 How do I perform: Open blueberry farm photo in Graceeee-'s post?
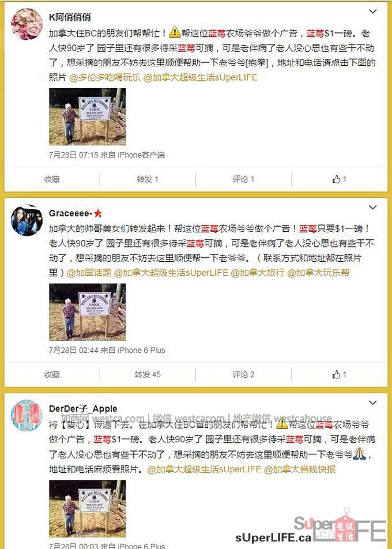pos(87,312)
